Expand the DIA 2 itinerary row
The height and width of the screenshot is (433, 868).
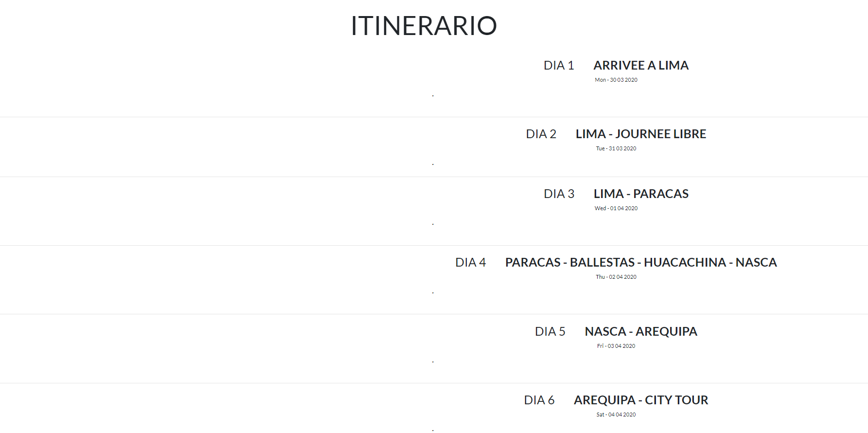(x=541, y=134)
